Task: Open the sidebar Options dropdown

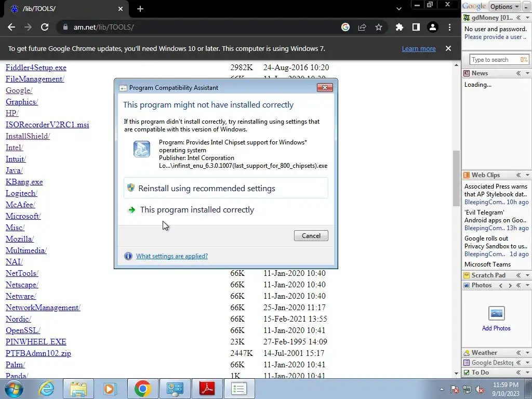Action: (504, 6)
